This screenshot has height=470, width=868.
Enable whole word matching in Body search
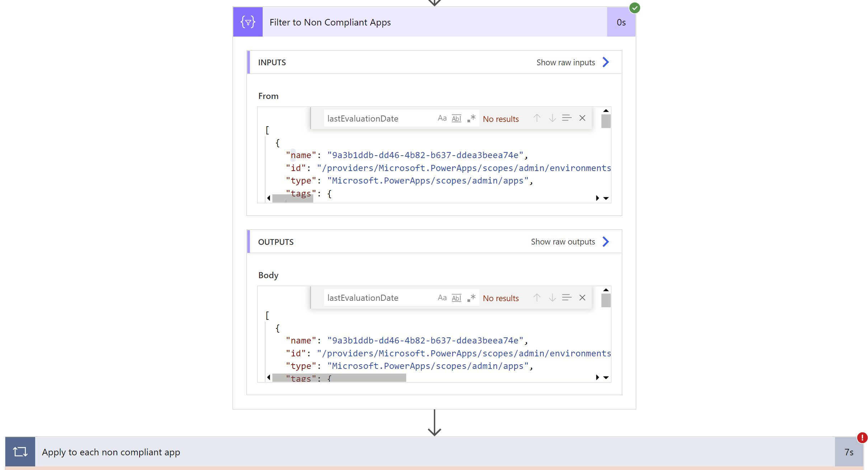tap(456, 298)
